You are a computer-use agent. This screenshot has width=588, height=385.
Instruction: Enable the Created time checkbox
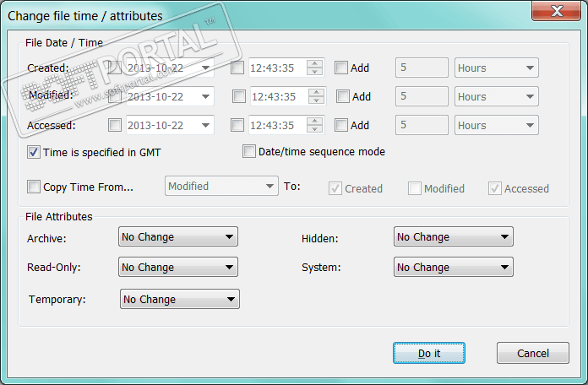coord(237,68)
